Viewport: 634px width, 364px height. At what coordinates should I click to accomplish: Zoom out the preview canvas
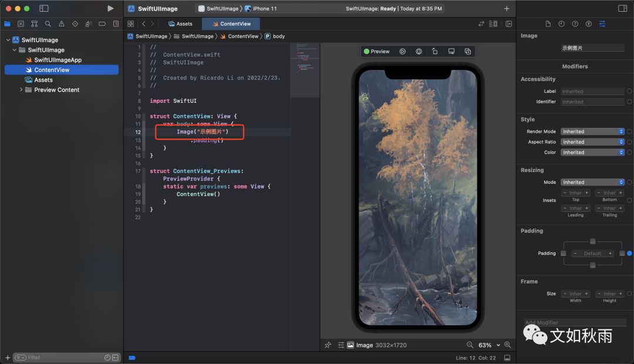470,345
